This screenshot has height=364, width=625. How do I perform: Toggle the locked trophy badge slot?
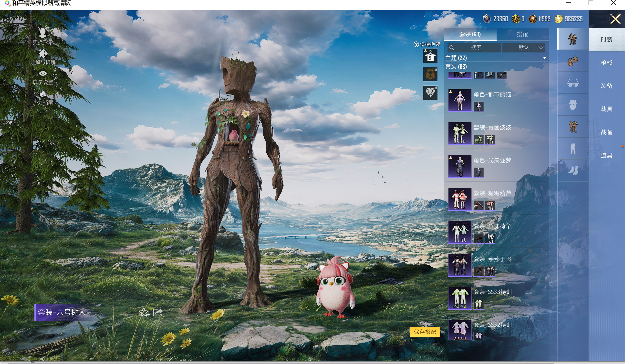tap(430, 74)
